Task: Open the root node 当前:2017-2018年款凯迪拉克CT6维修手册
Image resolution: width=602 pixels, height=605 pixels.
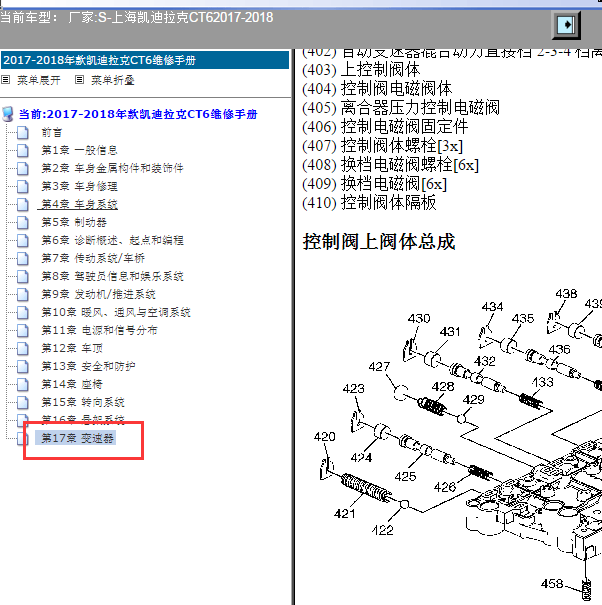Action: (138, 114)
